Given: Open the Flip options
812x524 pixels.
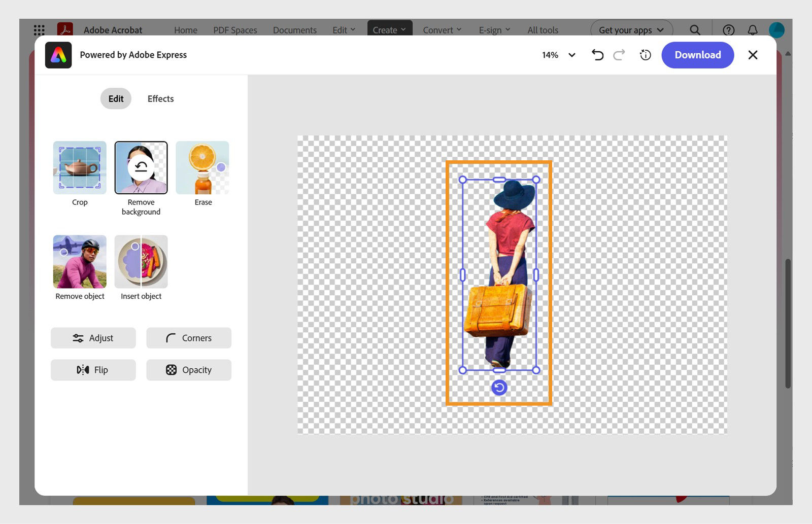Looking at the screenshot, I should click(x=93, y=370).
